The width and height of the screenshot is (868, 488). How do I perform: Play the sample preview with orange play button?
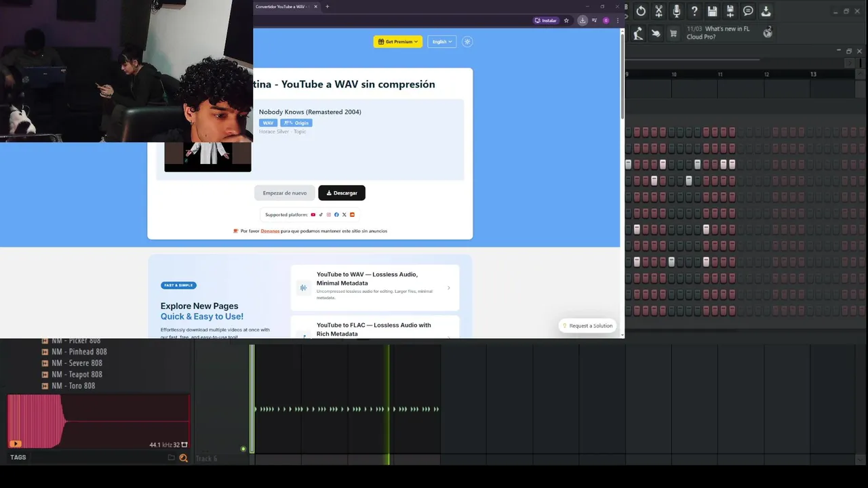click(x=16, y=444)
